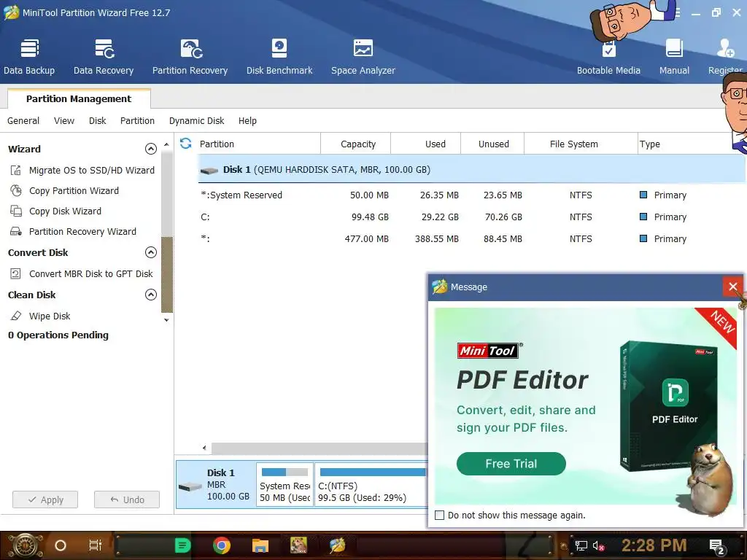Viewport: 747px width, 560px height.
Task: Check Do not show this message again
Action: coord(440,516)
